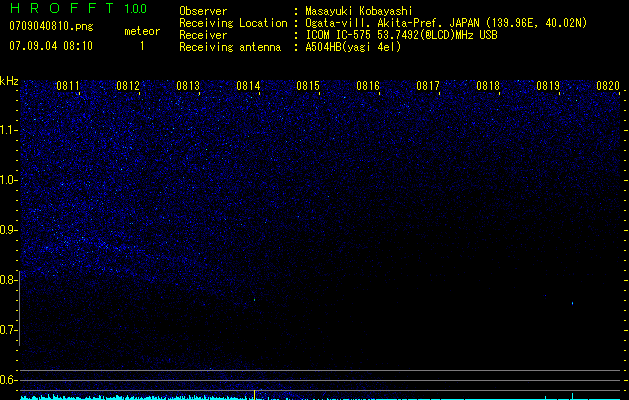Click the cyan echo dot below 0819

(572, 303)
